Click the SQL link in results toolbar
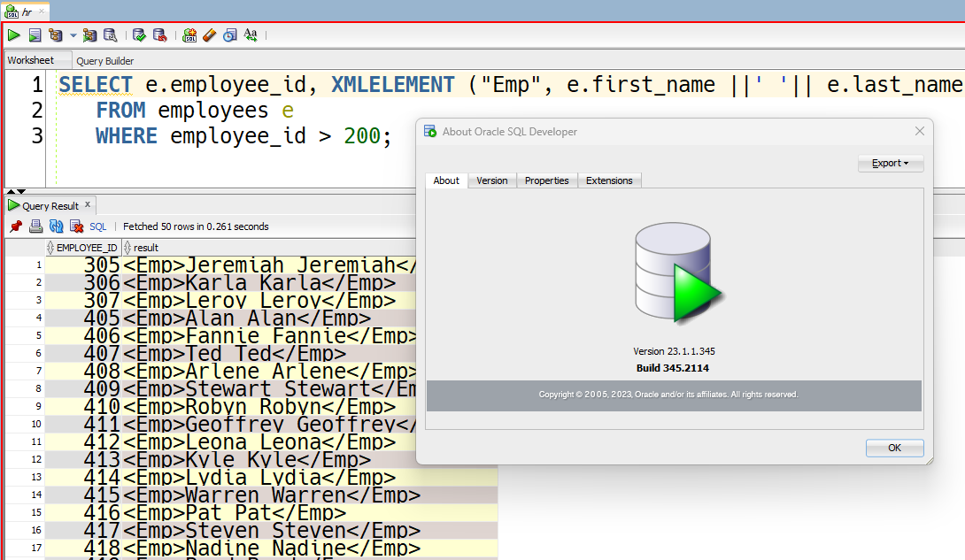The height and width of the screenshot is (560, 965). pos(97,226)
